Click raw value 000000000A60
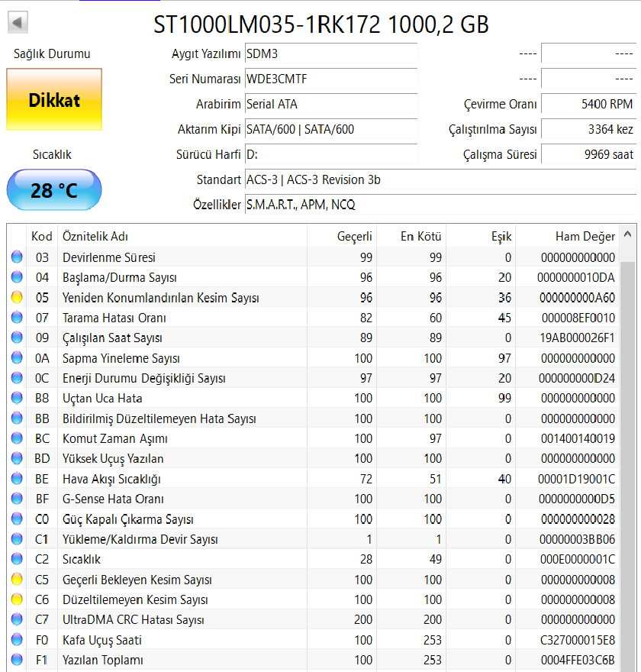 [x=577, y=297]
